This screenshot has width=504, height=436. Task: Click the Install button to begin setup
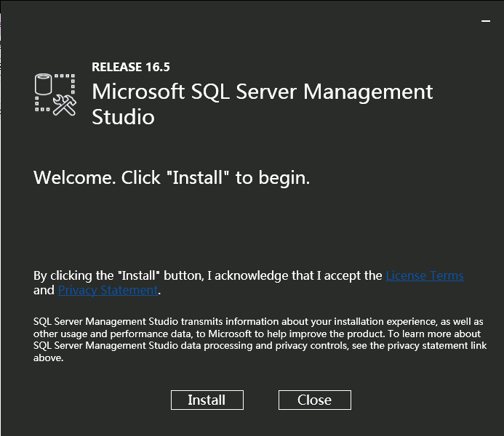207,400
